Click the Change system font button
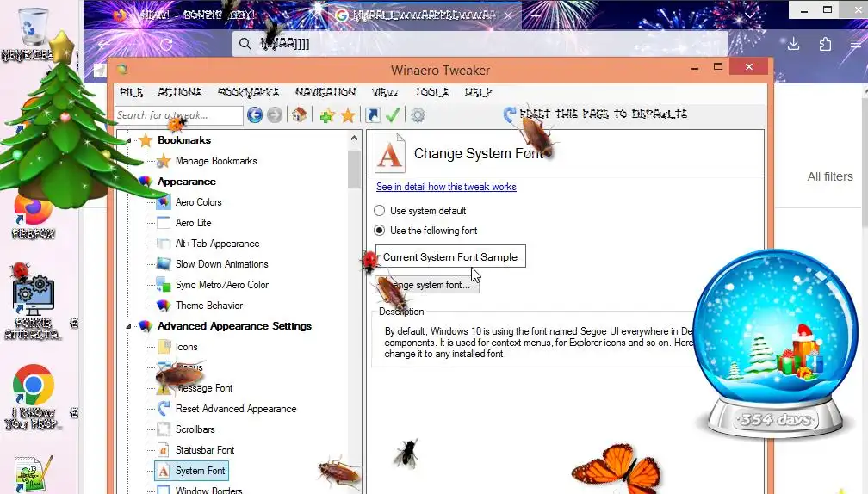Viewport: 868px width, 494px height. (x=427, y=284)
